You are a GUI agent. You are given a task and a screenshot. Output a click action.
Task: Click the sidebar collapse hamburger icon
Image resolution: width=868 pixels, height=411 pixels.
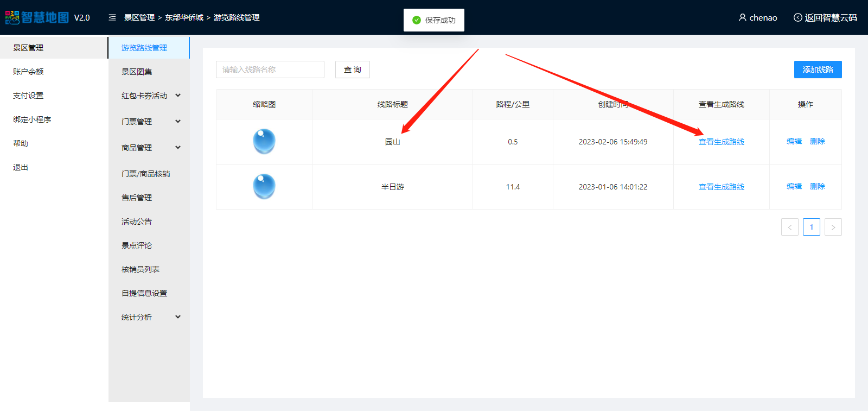coord(112,17)
